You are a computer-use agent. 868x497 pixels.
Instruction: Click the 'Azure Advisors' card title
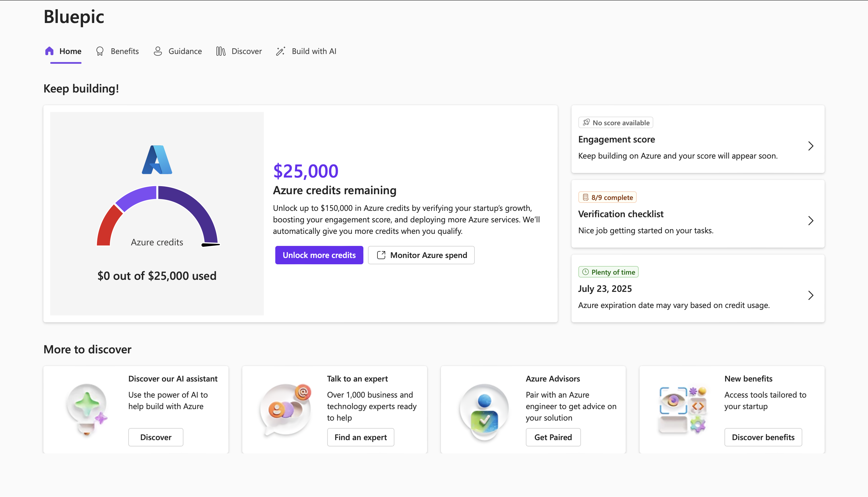coord(553,379)
